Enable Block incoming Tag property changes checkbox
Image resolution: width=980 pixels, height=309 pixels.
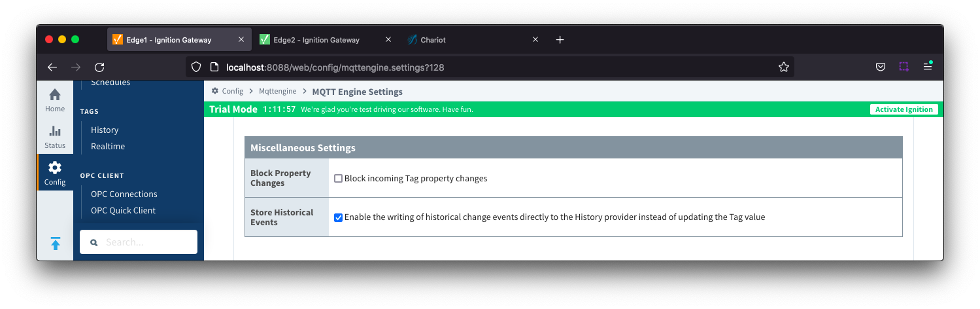338,178
